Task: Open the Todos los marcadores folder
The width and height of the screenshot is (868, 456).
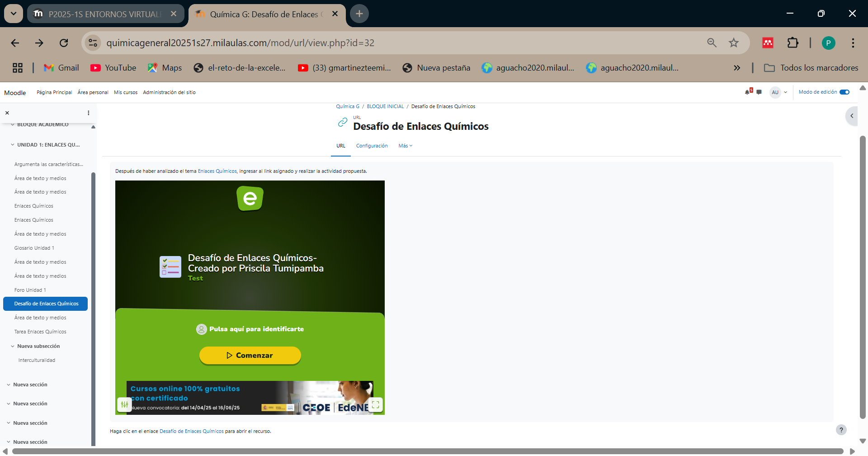Action: pyautogui.click(x=811, y=68)
